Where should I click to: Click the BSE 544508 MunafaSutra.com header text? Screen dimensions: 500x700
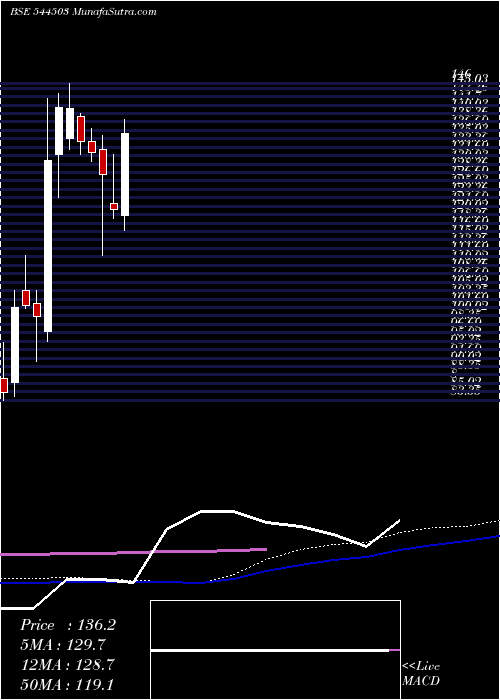[83, 12]
